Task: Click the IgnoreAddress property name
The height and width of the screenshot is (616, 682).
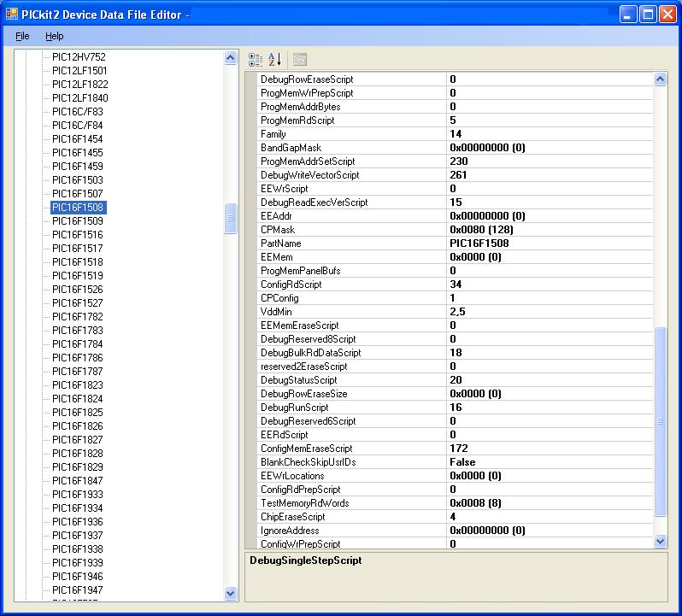Action: (x=290, y=531)
